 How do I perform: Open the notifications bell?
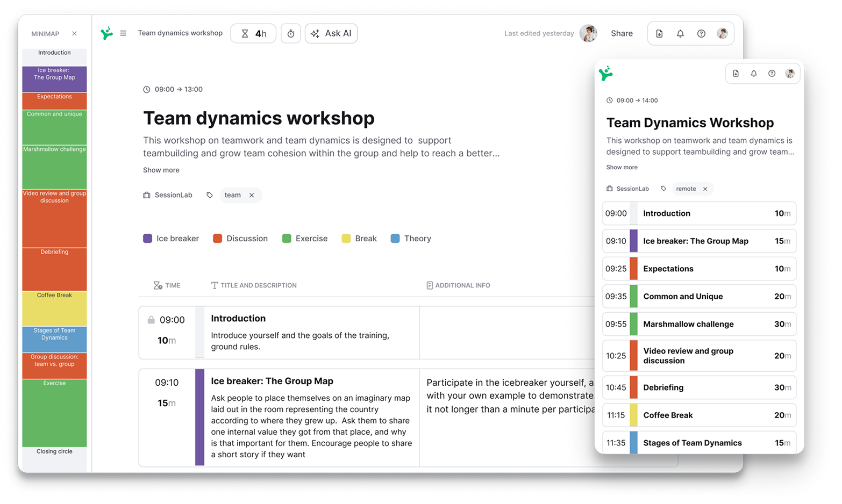680,33
